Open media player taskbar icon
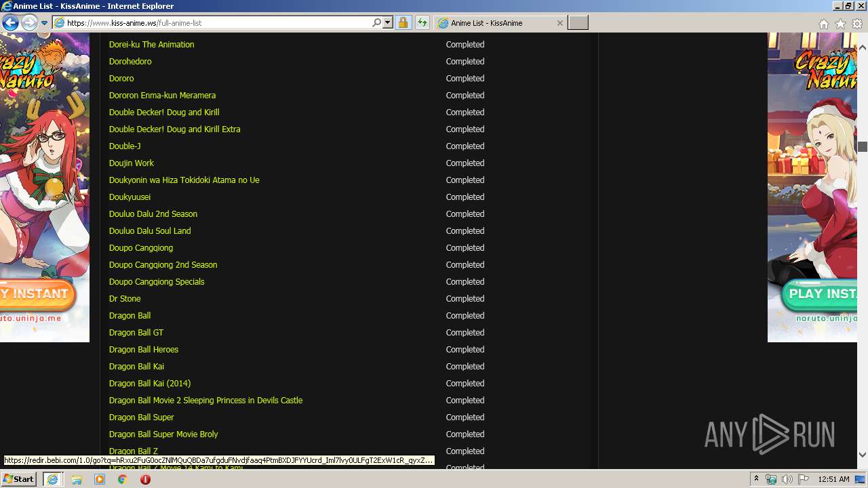 (x=100, y=479)
